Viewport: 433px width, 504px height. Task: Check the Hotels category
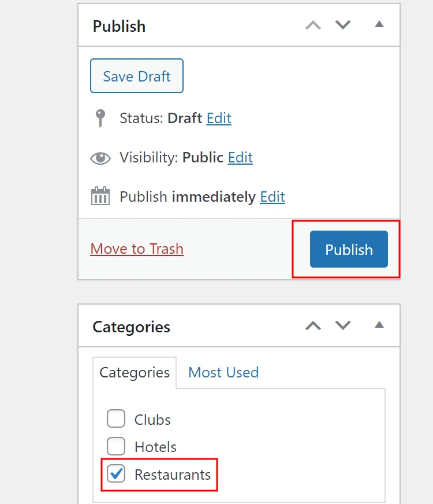[x=116, y=446]
